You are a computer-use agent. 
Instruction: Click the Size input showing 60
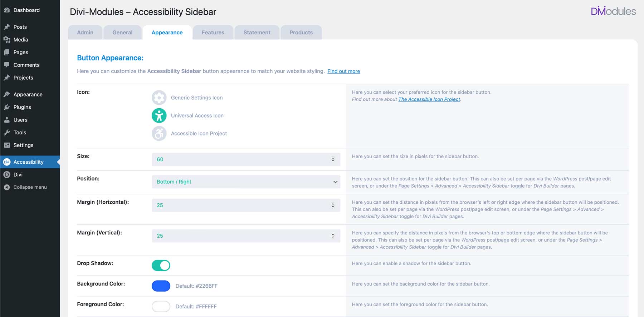click(x=246, y=159)
